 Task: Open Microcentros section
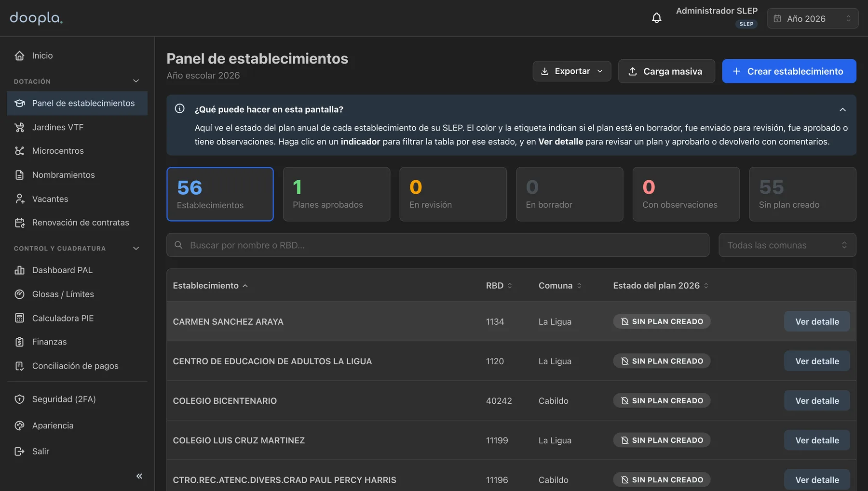(77, 151)
